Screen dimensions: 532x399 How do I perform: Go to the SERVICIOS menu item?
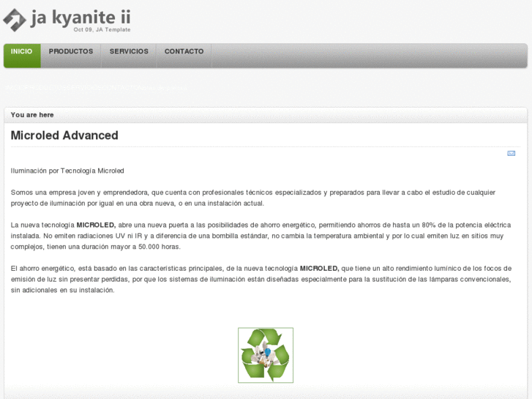[x=129, y=56]
